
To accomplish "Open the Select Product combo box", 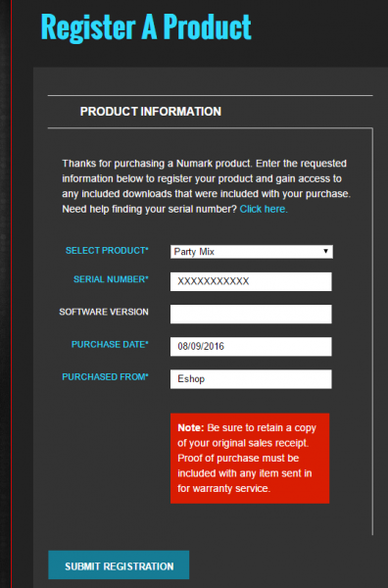I will pyautogui.click(x=251, y=252).
